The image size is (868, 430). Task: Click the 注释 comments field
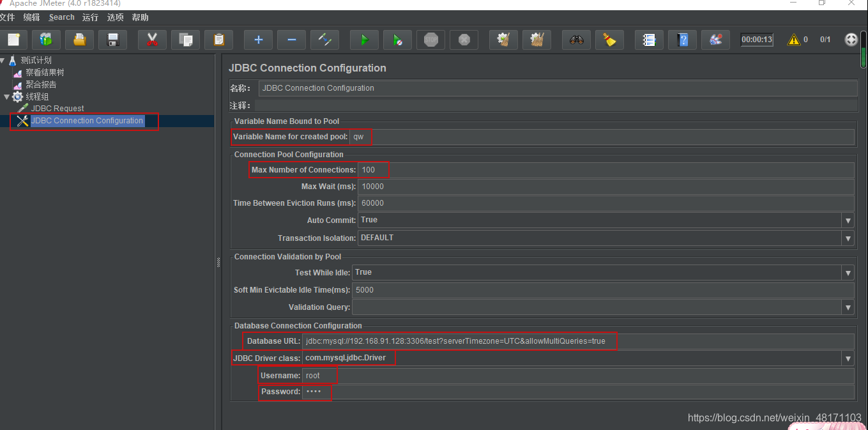(x=556, y=105)
